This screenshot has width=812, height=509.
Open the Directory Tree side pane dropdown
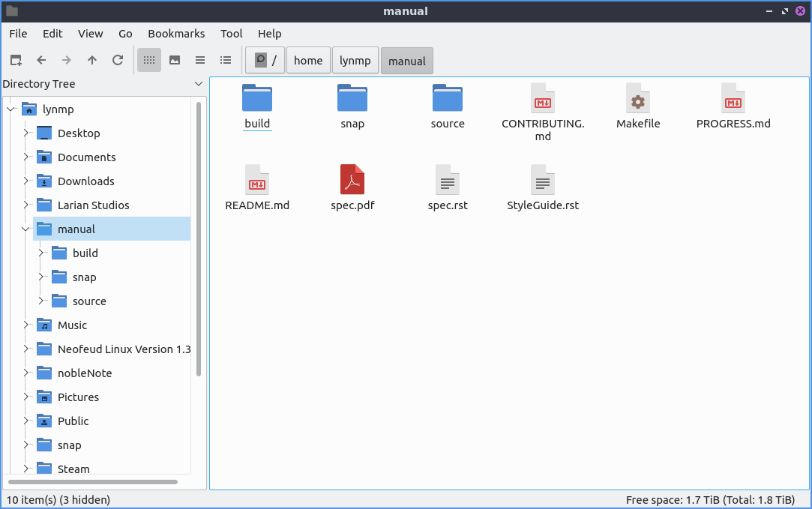pos(199,84)
